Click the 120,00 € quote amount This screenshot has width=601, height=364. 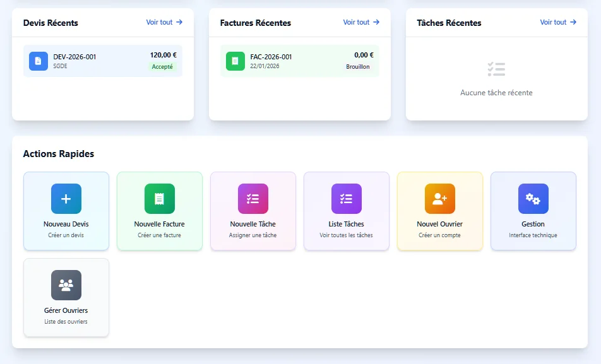click(x=164, y=55)
